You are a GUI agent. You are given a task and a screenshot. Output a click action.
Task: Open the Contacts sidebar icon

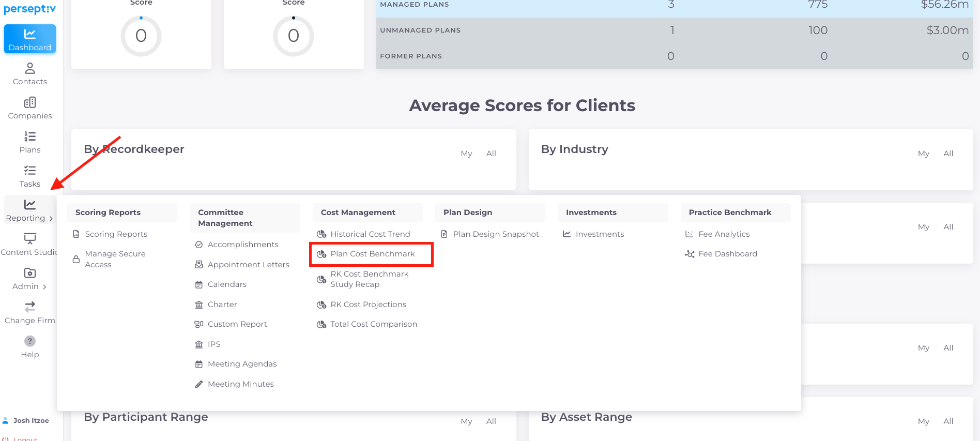click(30, 68)
